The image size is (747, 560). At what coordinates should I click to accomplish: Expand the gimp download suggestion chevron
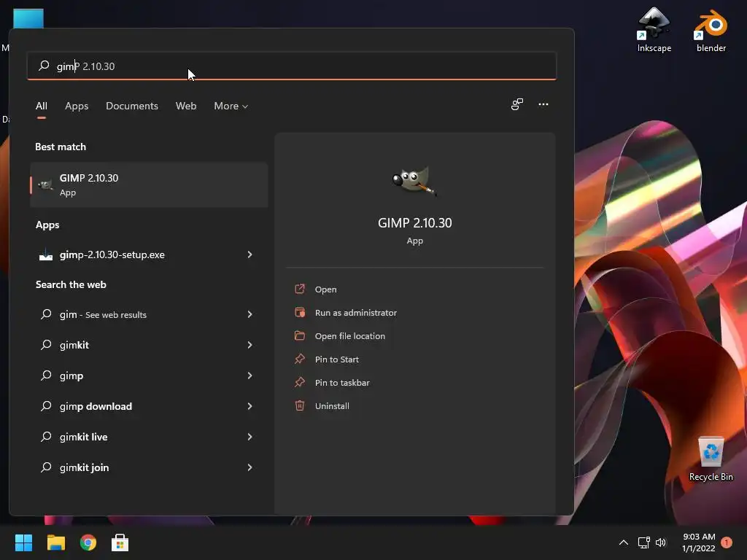(x=249, y=406)
